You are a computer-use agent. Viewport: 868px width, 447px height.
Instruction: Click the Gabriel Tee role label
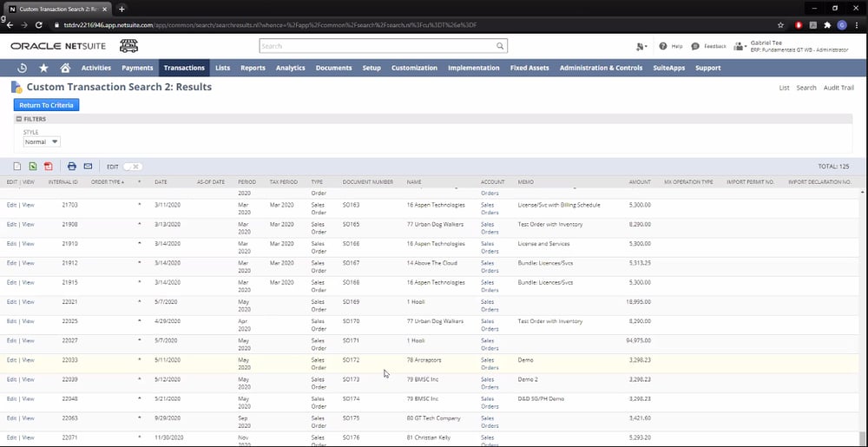799,47
